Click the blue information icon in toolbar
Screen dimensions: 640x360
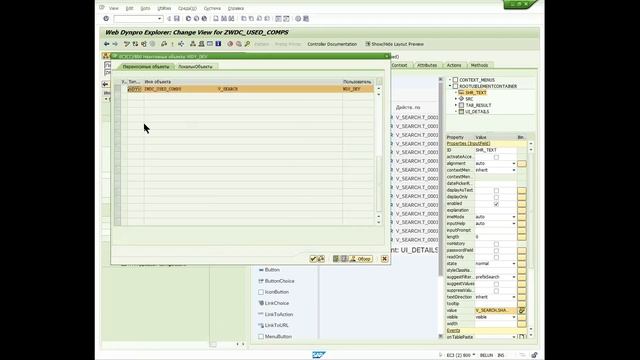click(218, 44)
